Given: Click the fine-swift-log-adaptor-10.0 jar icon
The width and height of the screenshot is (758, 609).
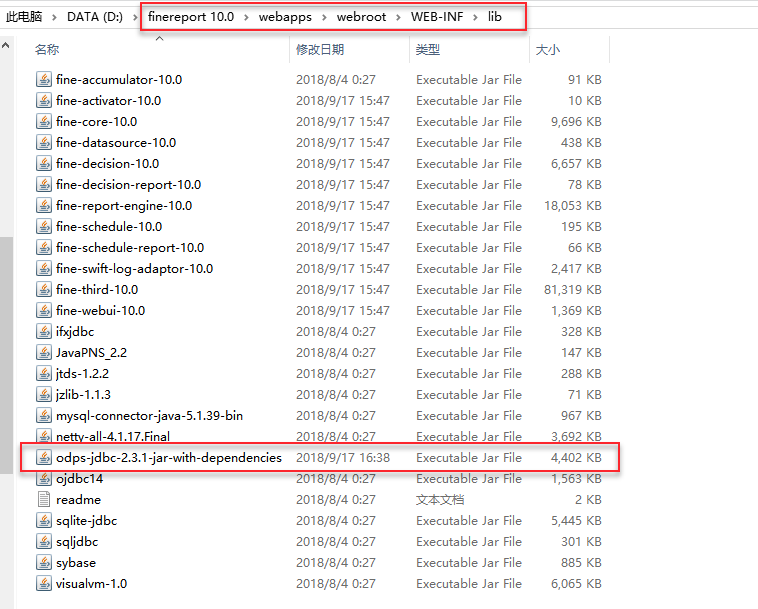Looking at the screenshot, I should click(44, 269).
